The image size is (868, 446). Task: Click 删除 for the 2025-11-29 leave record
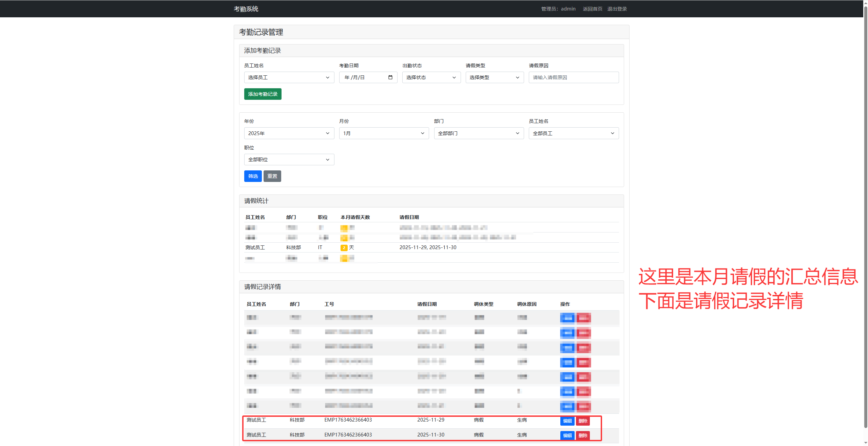(x=583, y=421)
